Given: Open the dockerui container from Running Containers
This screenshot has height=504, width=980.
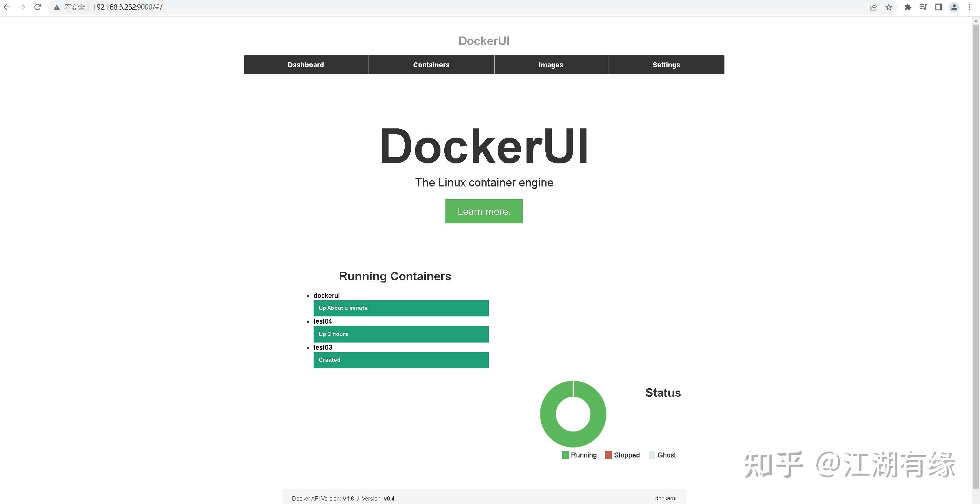Looking at the screenshot, I should [326, 295].
